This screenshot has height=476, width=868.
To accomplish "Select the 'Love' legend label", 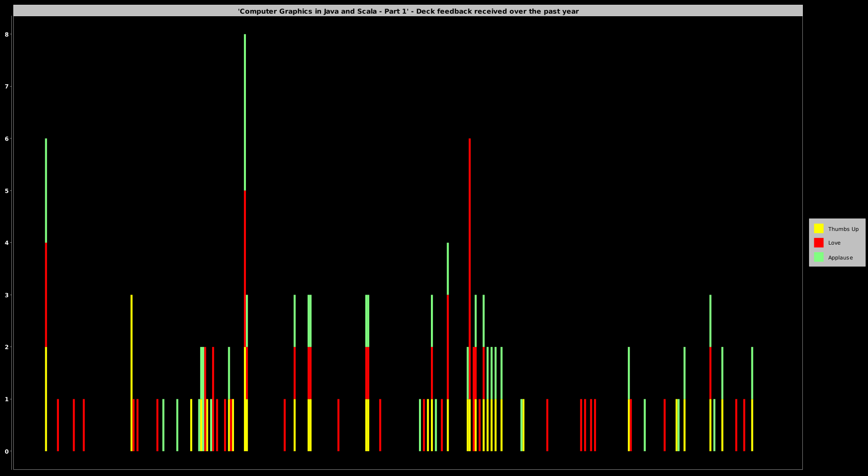I will [x=834, y=243].
